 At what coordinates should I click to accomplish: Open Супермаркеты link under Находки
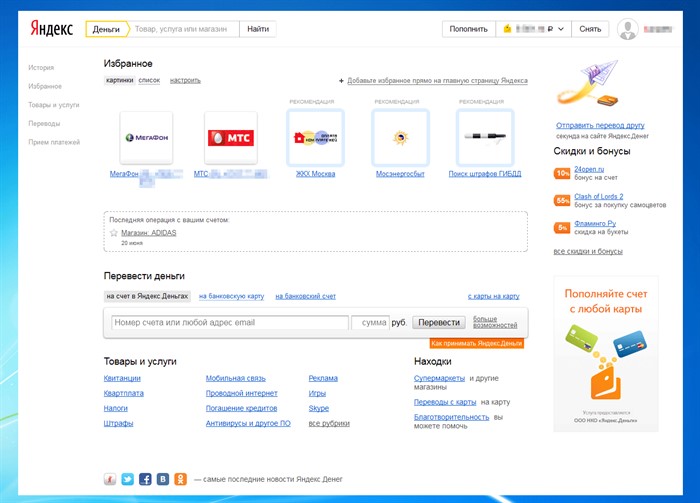[x=439, y=378]
